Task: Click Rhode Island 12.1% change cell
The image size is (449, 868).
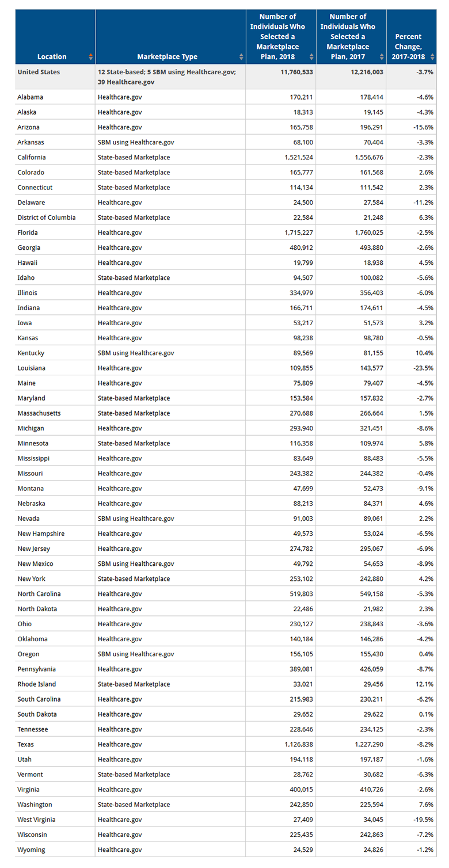Action: [425, 684]
